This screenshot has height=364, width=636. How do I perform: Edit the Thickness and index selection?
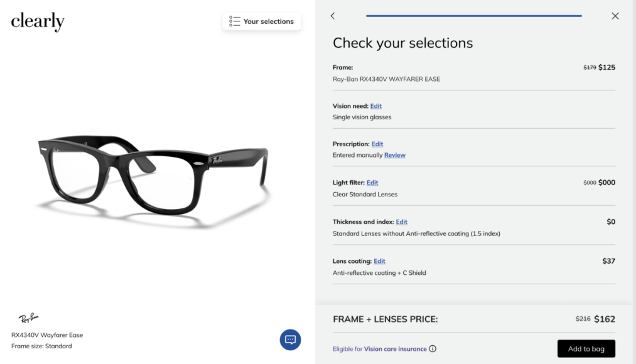(402, 221)
